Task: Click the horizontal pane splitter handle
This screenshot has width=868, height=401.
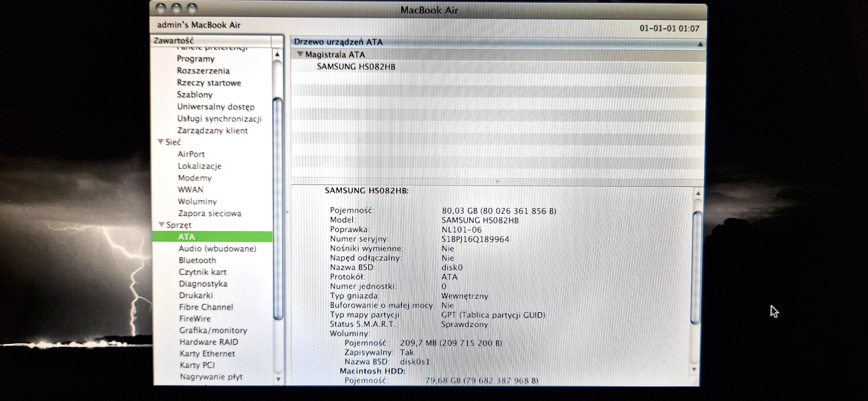Action: coord(497,182)
